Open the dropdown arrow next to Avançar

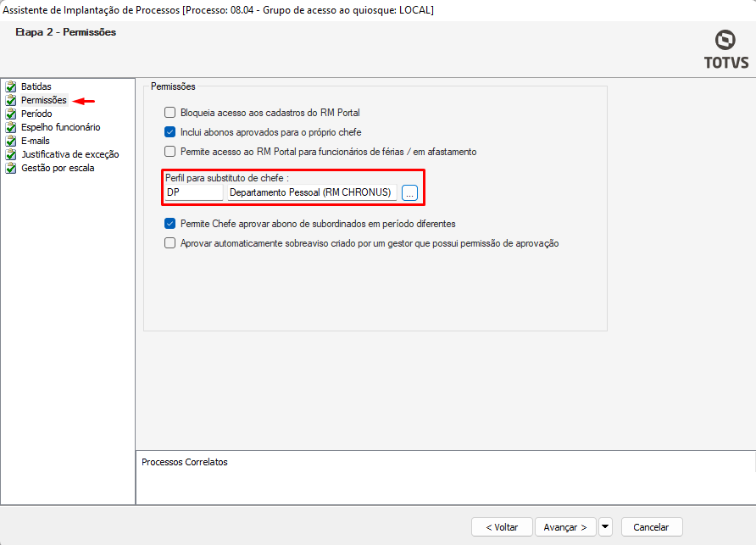click(x=605, y=527)
